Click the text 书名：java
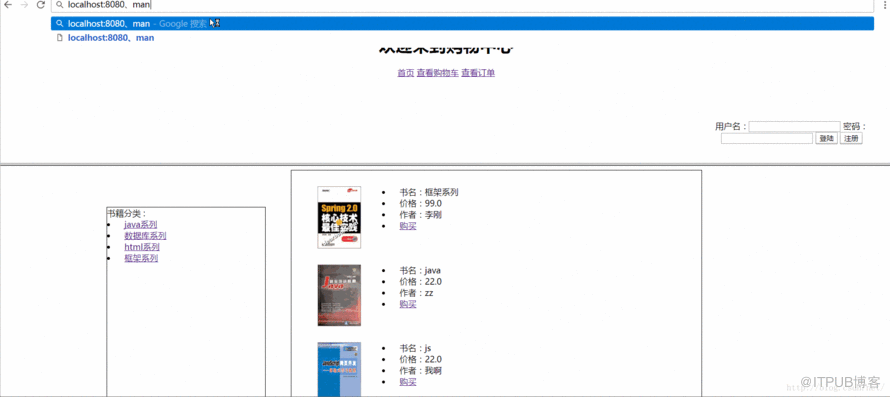Screen dimensions: 890x397 (420, 270)
